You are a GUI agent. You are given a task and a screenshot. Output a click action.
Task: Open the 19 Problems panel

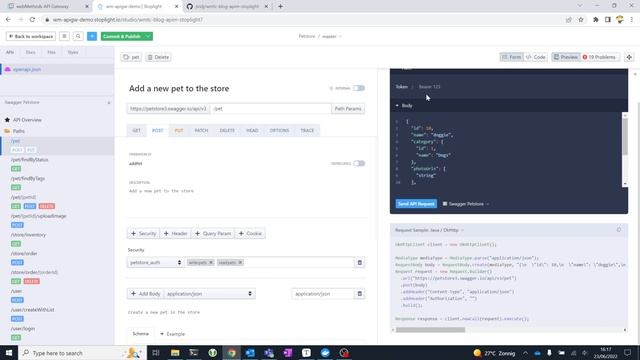(x=599, y=57)
